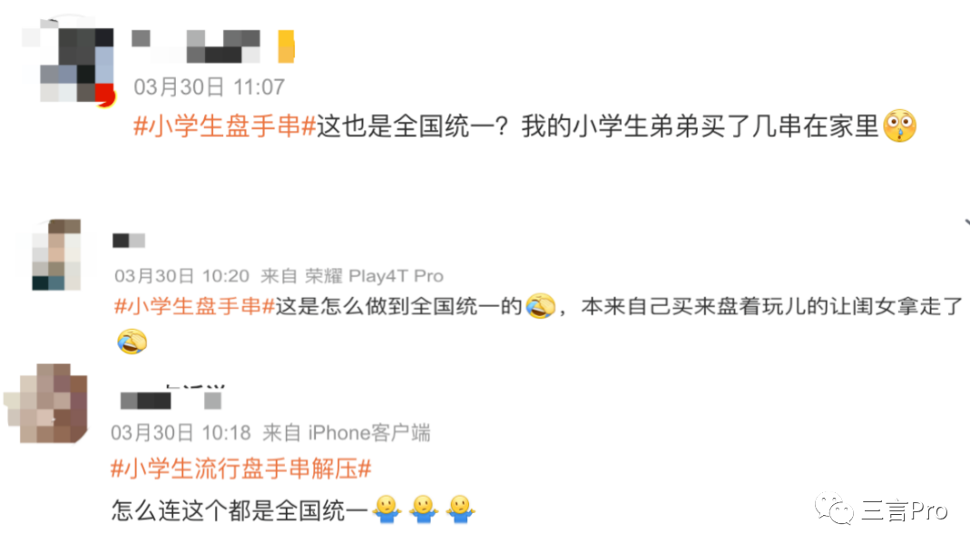Click the red verified badge on first avatar
Viewport: 980px width, 554px height.
coord(105,96)
